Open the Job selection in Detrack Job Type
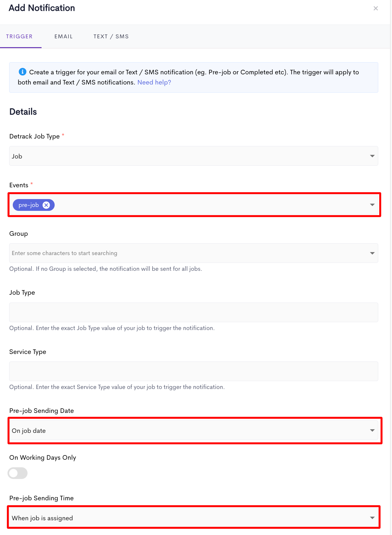 pos(194,156)
